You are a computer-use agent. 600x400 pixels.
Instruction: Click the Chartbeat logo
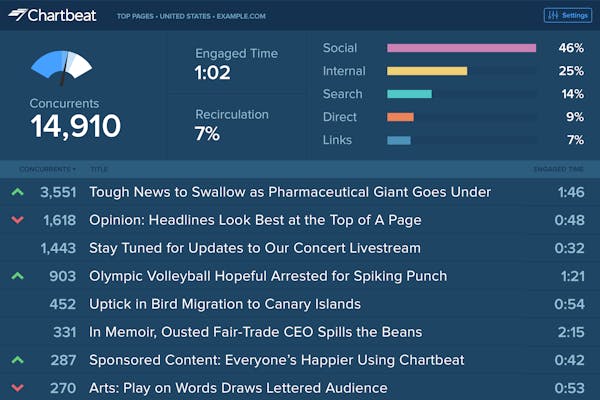54,15
